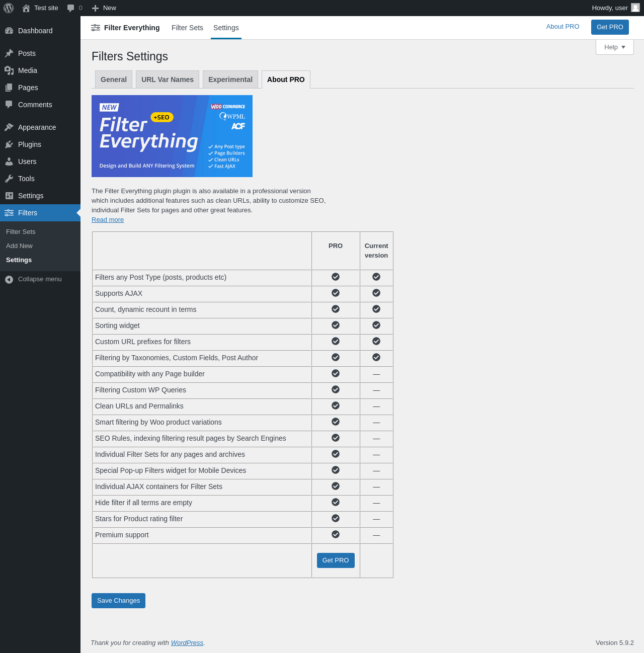Open Settings submenu item under Filters
644x653 pixels.
[19, 260]
